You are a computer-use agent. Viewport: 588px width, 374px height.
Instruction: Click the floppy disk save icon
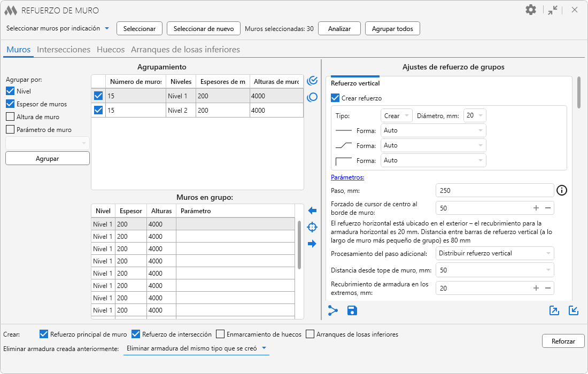(x=352, y=310)
